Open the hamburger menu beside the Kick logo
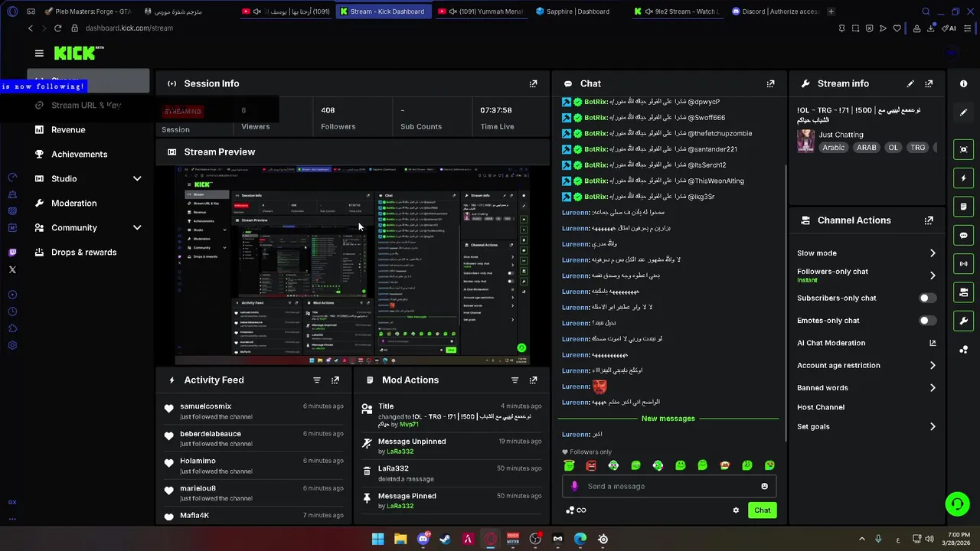Viewport: 980px width, 551px height. point(39,53)
